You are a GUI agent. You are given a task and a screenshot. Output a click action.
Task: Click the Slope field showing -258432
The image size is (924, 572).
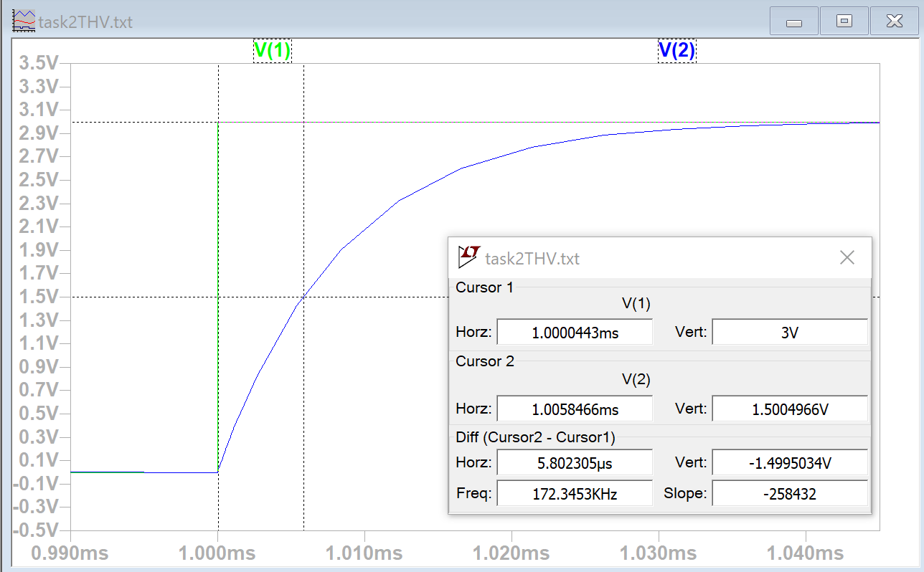pos(789,494)
